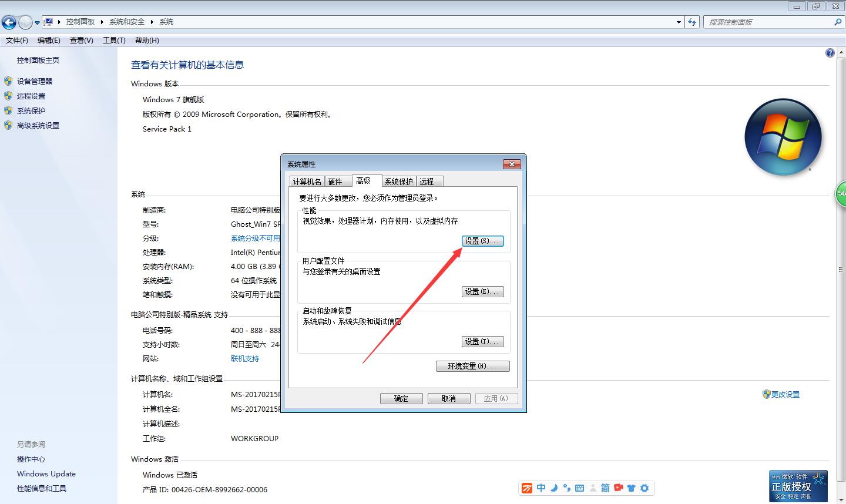Image resolution: width=846 pixels, height=504 pixels.
Task: Click the shield icon beside 系统保护
Action: coord(8,110)
